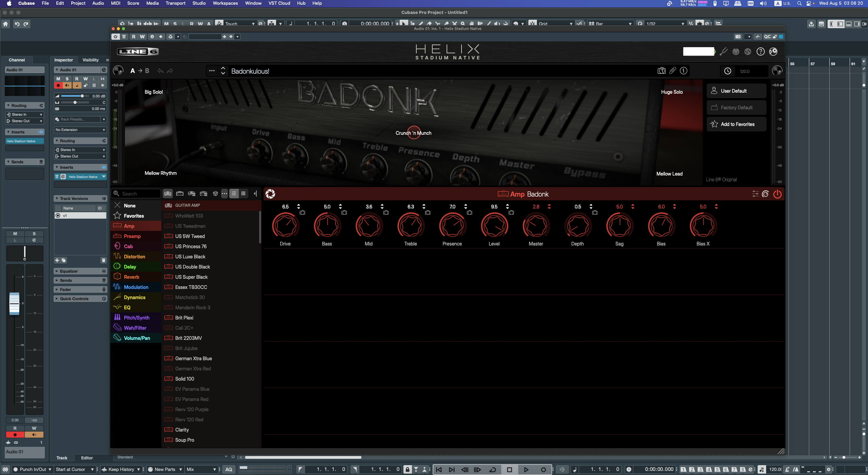Image resolution: width=868 pixels, height=475 pixels.
Task: Select the Delay category icon
Action: pyautogui.click(x=117, y=267)
